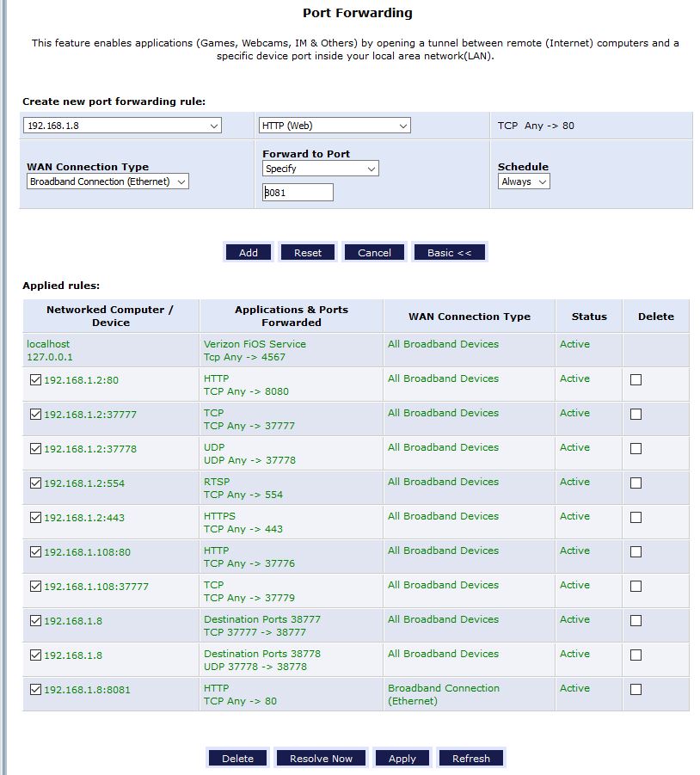The image size is (700, 775).
Task: Uncheck the rule checkbox for Destination Ports 38778
Action: coord(35,655)
